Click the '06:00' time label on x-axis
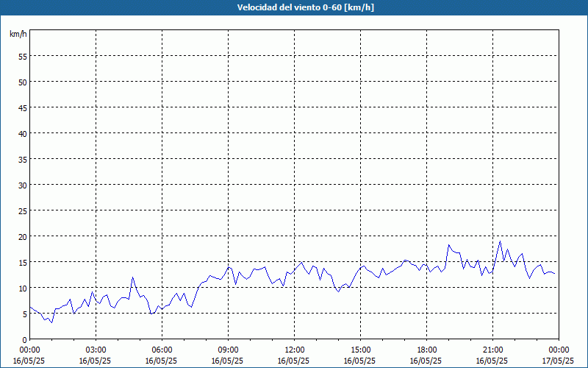Screen dimensions: 588x368 pos(162,350)
